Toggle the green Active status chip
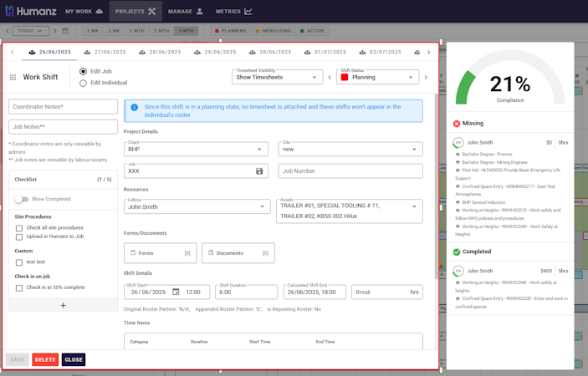 (312, 31)
